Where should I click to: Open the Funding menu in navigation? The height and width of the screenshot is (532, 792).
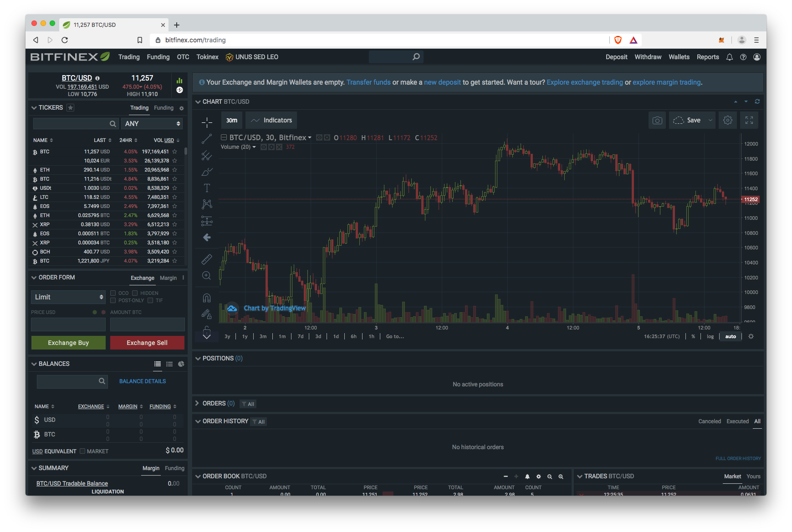[158, 57]
